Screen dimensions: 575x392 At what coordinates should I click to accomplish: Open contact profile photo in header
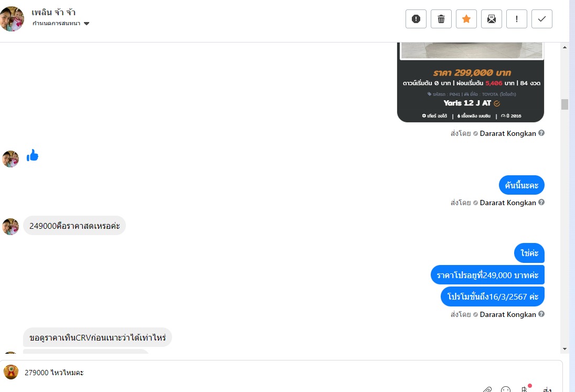click(x=13, y=19)
